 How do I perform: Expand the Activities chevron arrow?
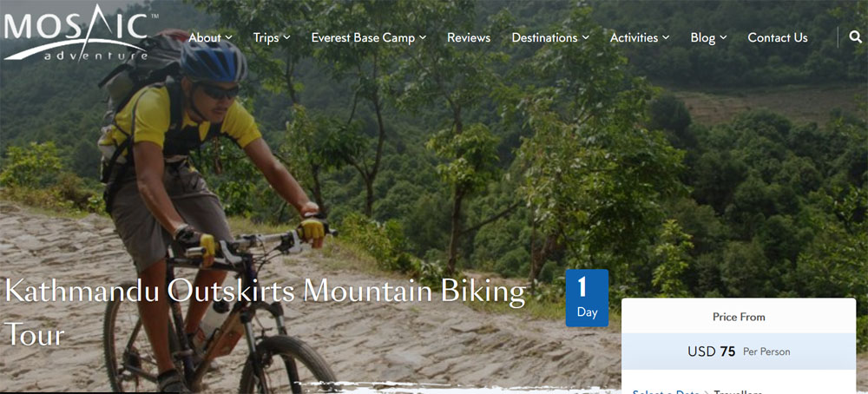click(666, 37)
